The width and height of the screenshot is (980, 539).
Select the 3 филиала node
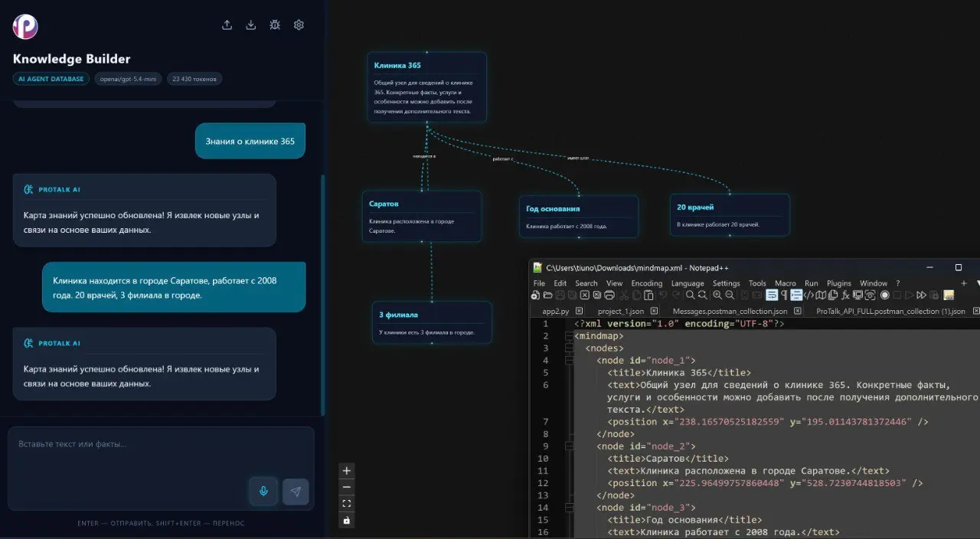432,322
